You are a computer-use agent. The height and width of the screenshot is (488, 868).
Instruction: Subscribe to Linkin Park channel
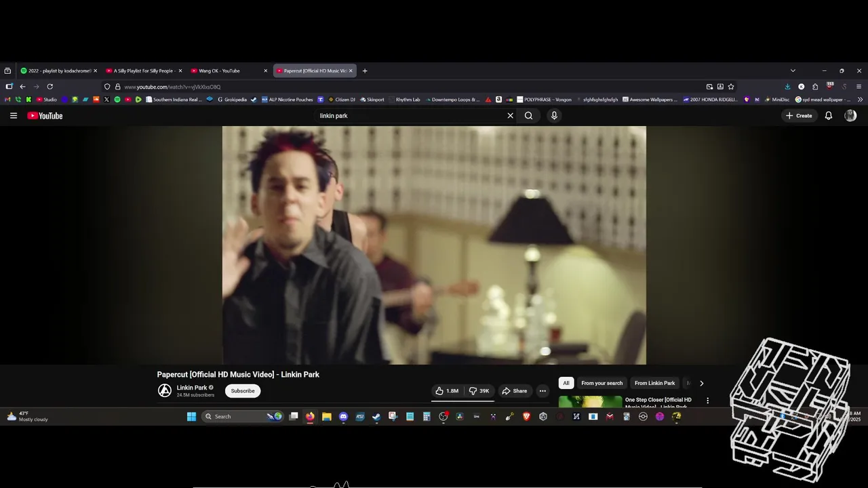243,391
